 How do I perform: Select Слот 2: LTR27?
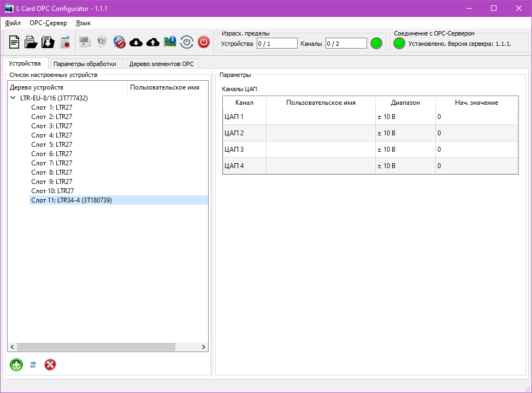tap(51, 117)
